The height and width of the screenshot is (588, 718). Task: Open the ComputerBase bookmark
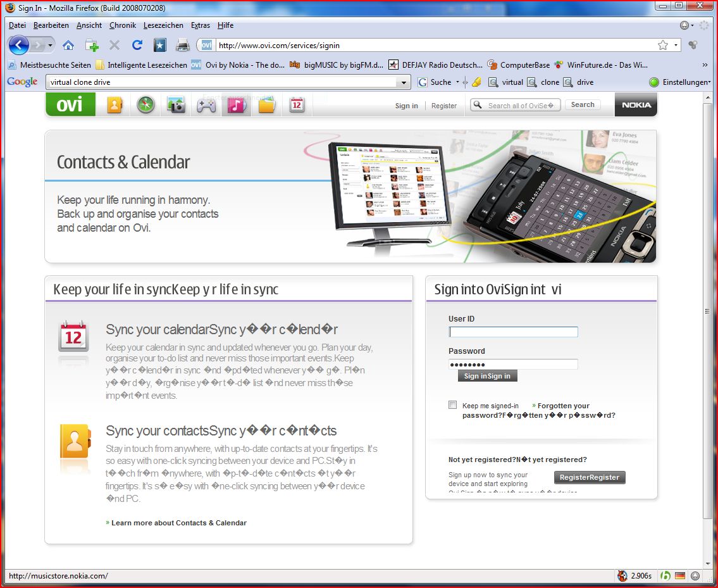tap(518, 65)
